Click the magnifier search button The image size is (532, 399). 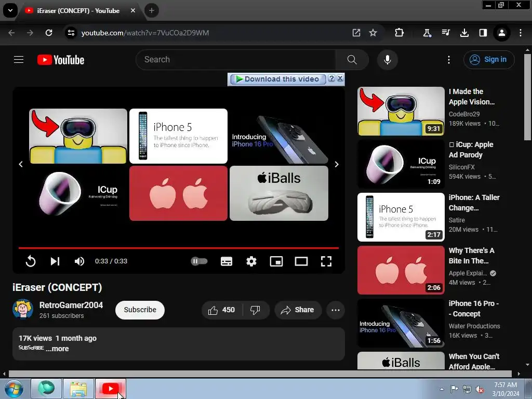(x=352, y=60)
